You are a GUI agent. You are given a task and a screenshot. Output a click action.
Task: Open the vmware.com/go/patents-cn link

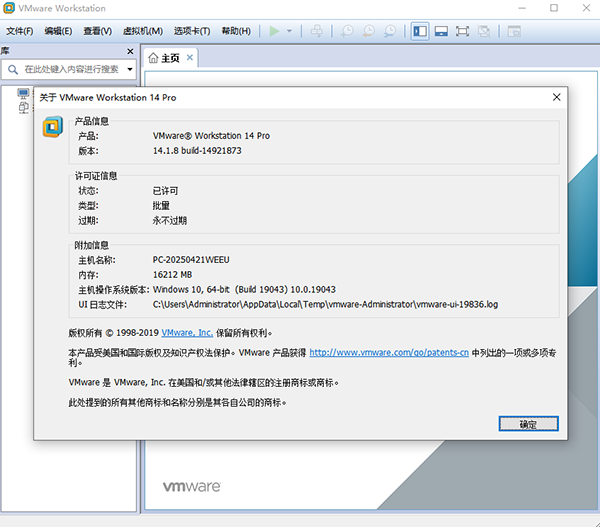[389, 352]
